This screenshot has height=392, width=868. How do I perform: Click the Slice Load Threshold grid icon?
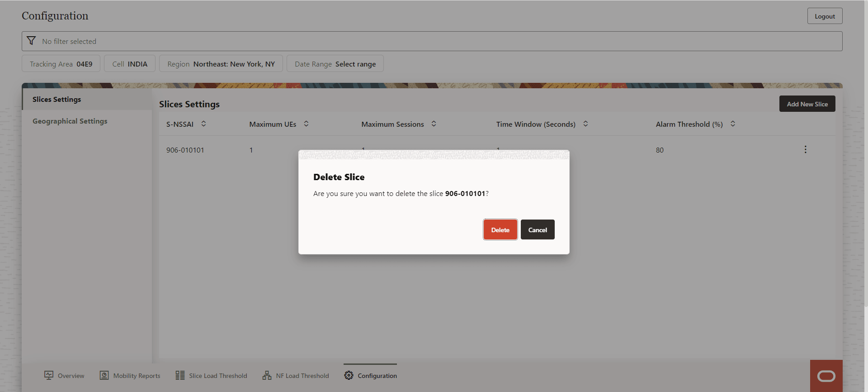point(180,375)
